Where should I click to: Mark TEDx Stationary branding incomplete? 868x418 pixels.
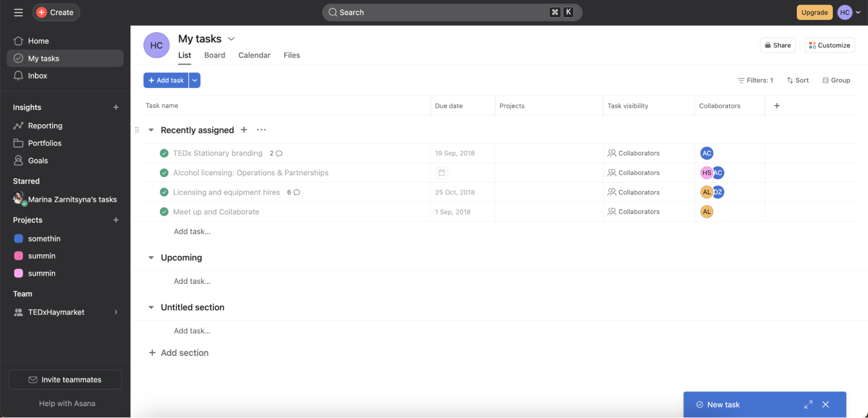(x=164, y=153)
